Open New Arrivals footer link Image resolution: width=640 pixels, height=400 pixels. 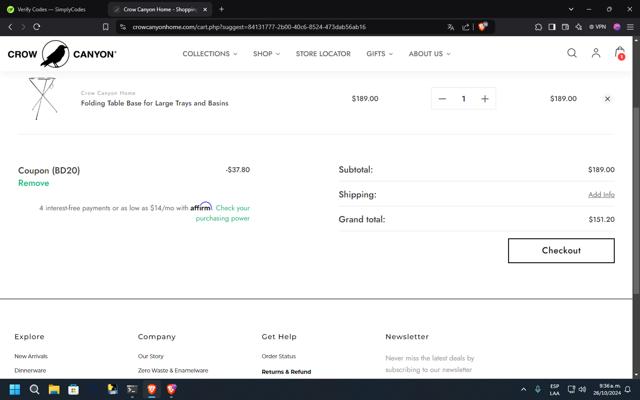click(31, 356)
